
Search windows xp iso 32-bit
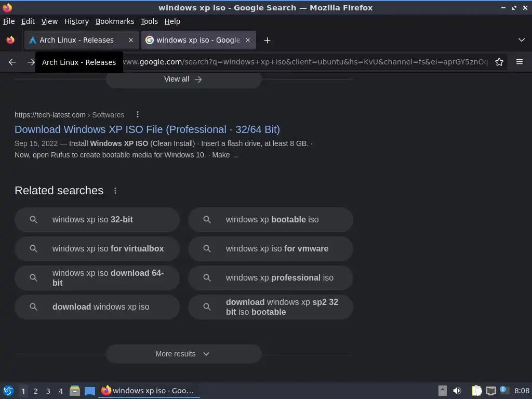click(97, 220)
